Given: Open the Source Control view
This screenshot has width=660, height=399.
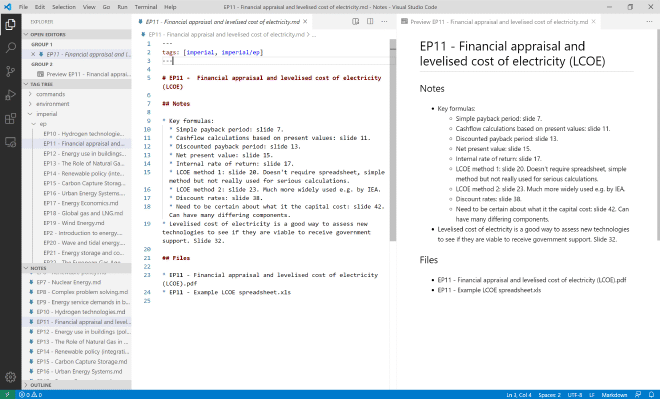Looking at the screenshot, I should pyautogui.click(x=11, y=71).
